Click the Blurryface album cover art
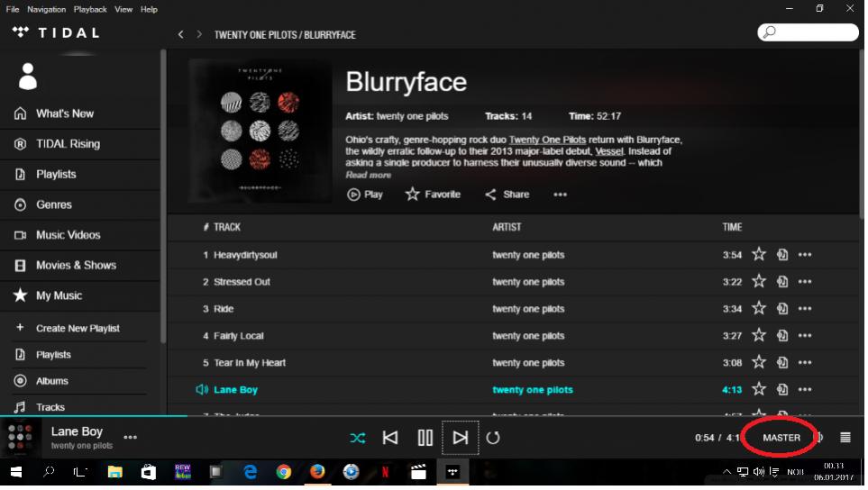The image size is (868, 490). click(261, 132)
